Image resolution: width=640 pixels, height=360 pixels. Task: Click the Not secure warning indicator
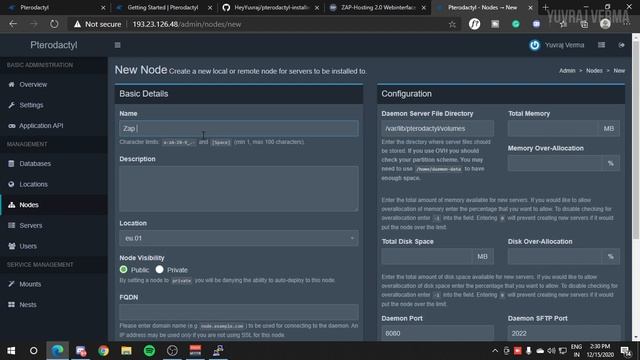[x=98, y=24]
